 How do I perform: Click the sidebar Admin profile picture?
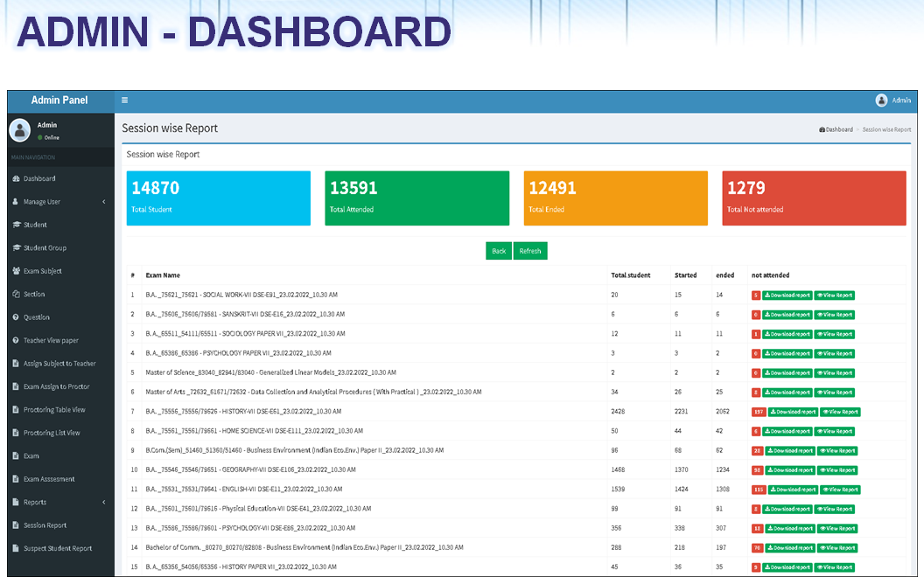click(x=19, y=130)
